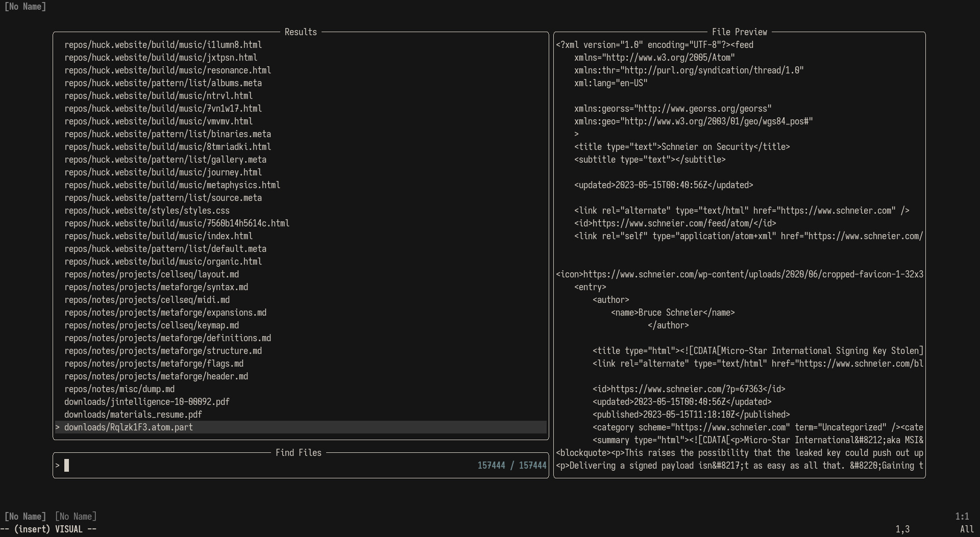Click the File Preview panel title
The height and width of the screenshot is (537, 980).
[739, 32]
